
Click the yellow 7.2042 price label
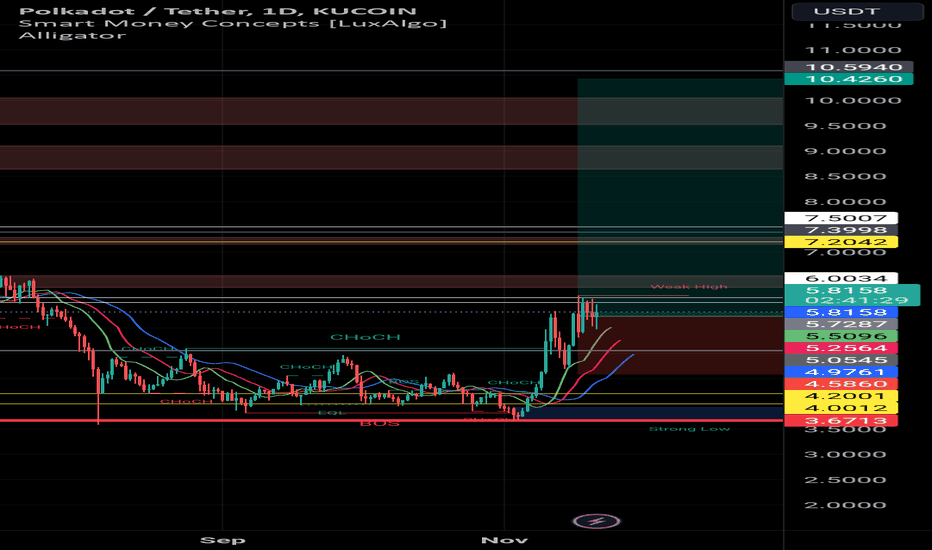[x=841, y=242]
